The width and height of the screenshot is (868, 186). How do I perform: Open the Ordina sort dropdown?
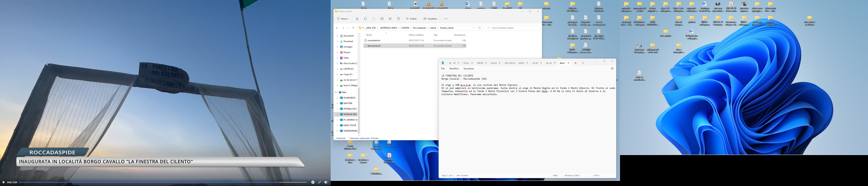pos(412,19)
